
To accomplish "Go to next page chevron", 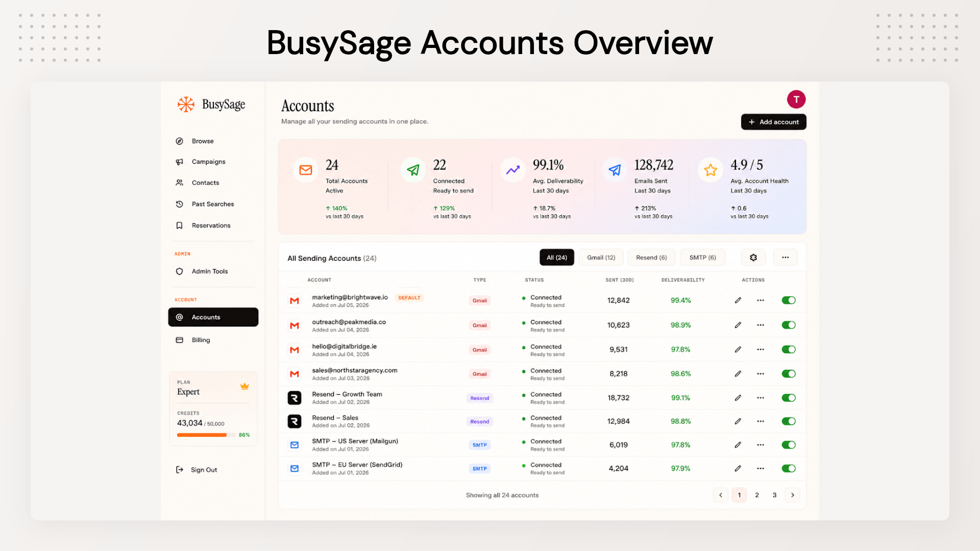I will tap(792, 495).
